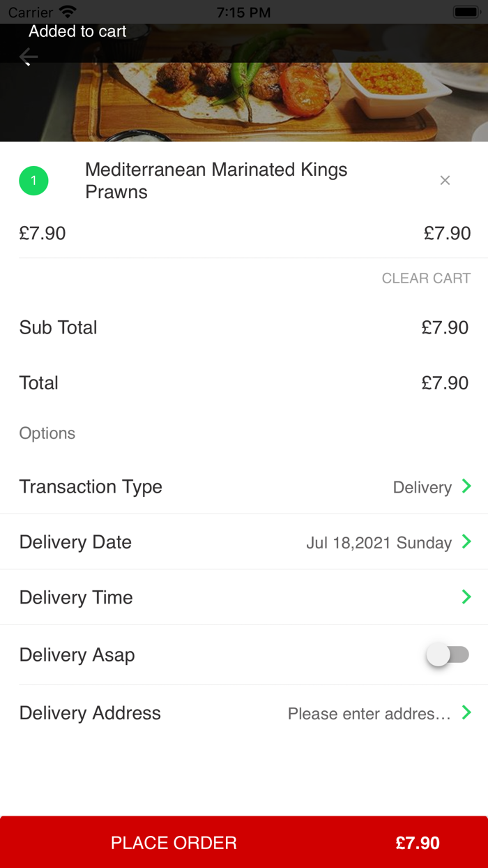
Task: Remove Mediterranean Marinated Kings Prawns with X icon
Action: (x=445, y=181)
